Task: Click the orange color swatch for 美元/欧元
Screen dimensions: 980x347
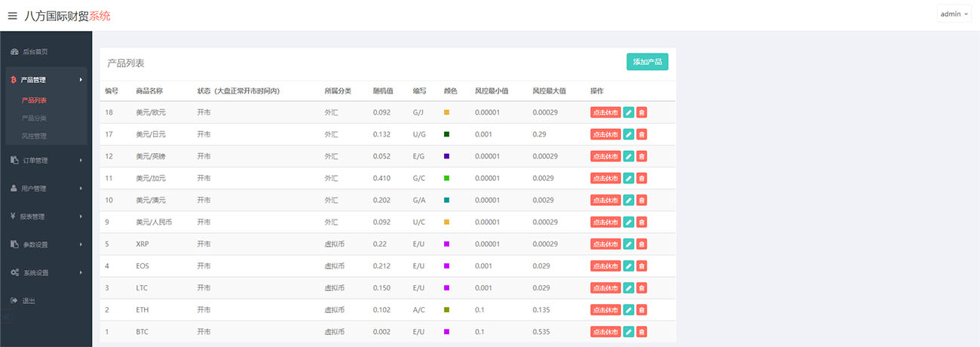Action: tap(447, 112)
